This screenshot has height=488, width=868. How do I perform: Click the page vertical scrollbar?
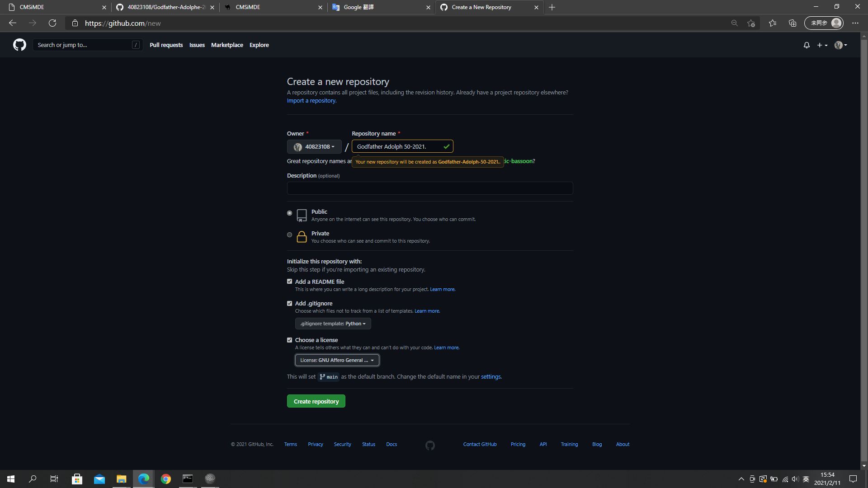864,251
